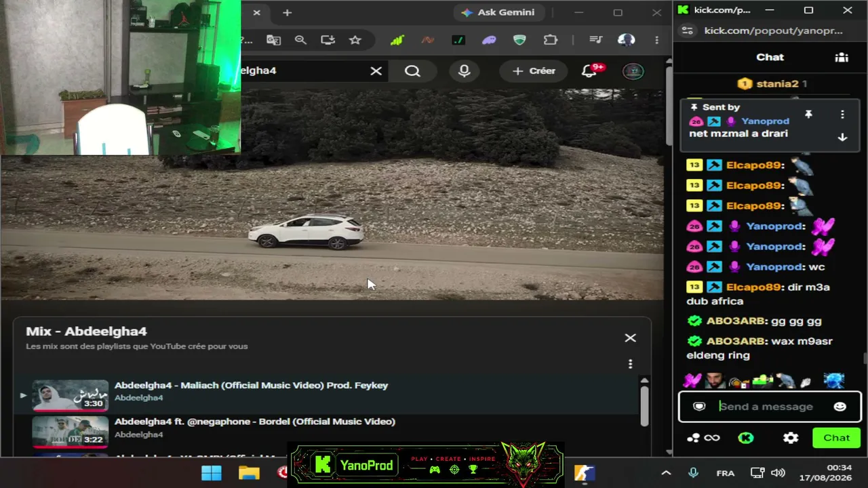Click the Créer button
868x488 pixels.
[534, 70]
